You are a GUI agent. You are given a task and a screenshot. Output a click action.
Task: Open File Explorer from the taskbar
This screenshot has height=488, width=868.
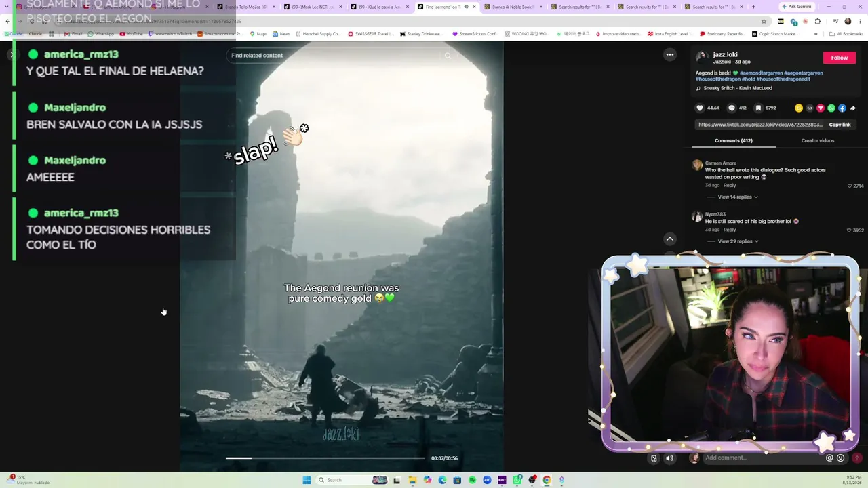click(x=412, y=480)
